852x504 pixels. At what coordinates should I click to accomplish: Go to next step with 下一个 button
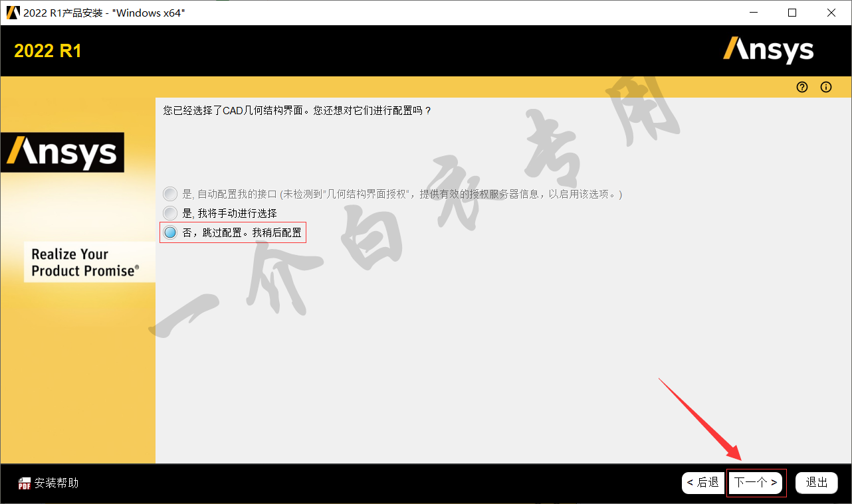click(756, 483)
